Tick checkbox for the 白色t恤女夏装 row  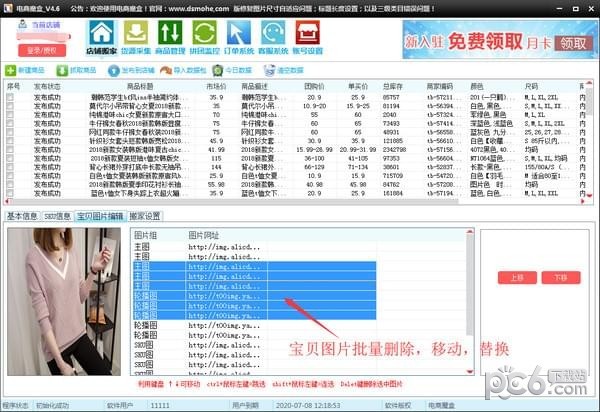point(10,176)
